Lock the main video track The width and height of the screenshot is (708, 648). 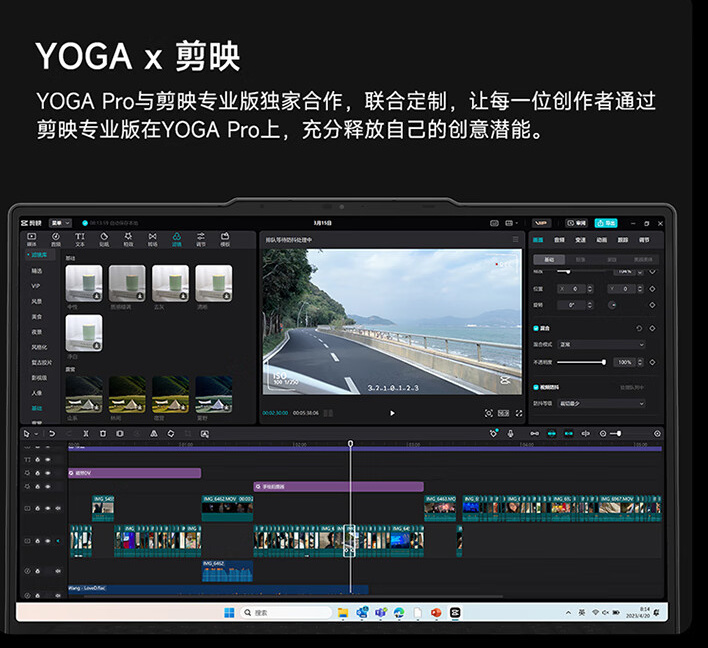pyautogui.click(x=37, y=541)
